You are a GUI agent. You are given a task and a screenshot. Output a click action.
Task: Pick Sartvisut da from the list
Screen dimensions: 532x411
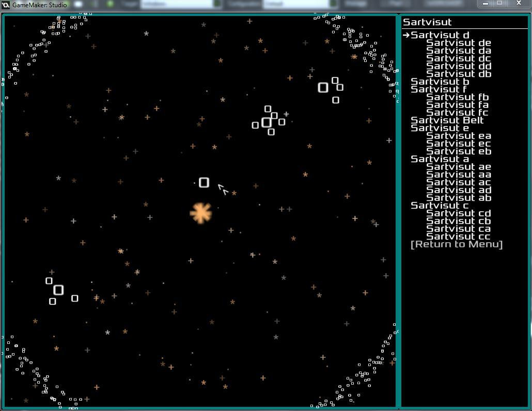458,51
